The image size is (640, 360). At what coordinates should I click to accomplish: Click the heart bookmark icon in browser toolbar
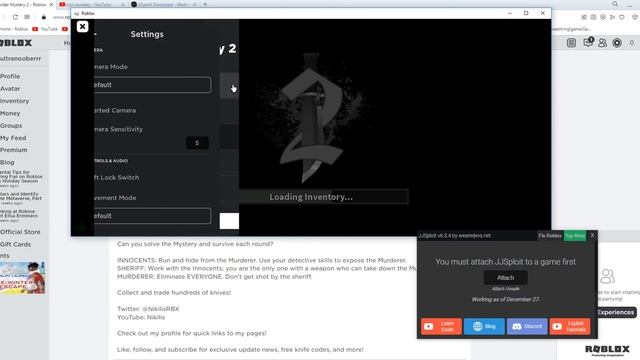622,17
